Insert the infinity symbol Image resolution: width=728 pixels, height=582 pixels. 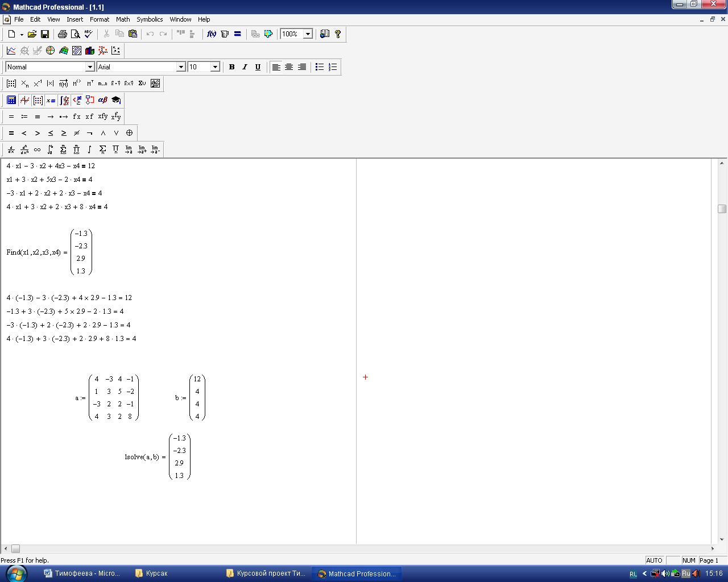click(37, 149)
